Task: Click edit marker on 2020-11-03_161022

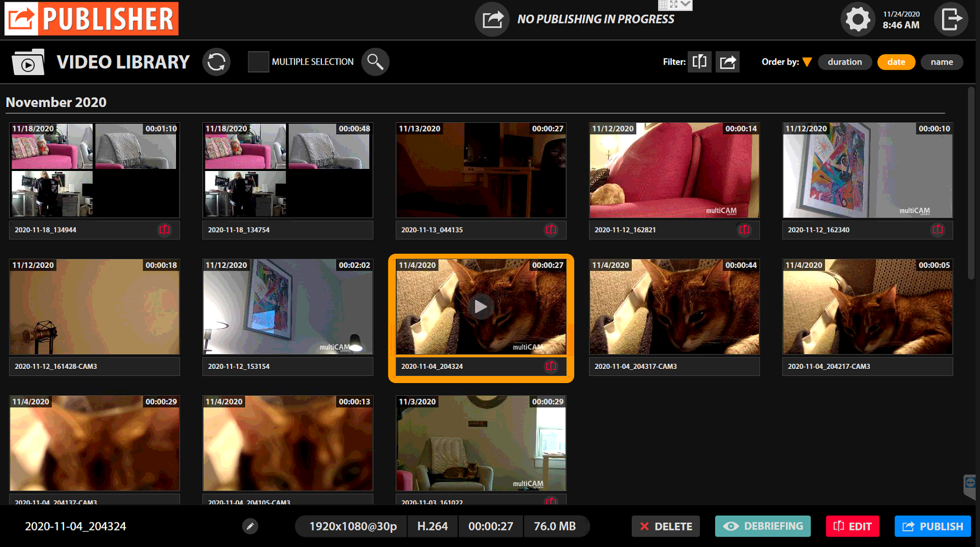Action: pyautogui.click(x=551, y=502)
